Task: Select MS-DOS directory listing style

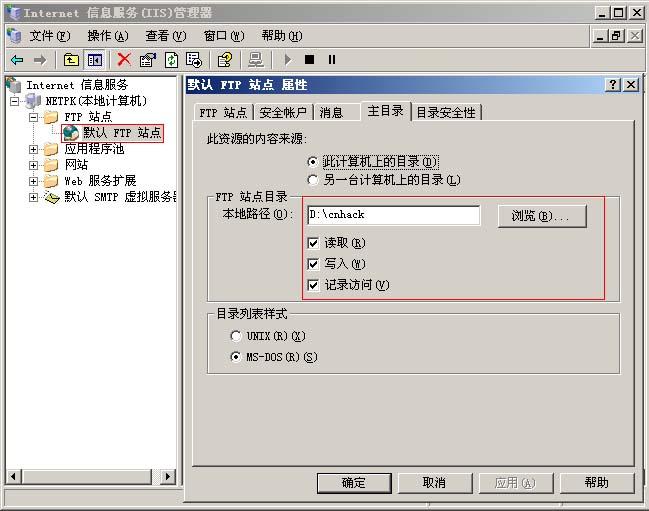Action: (236, 357)
